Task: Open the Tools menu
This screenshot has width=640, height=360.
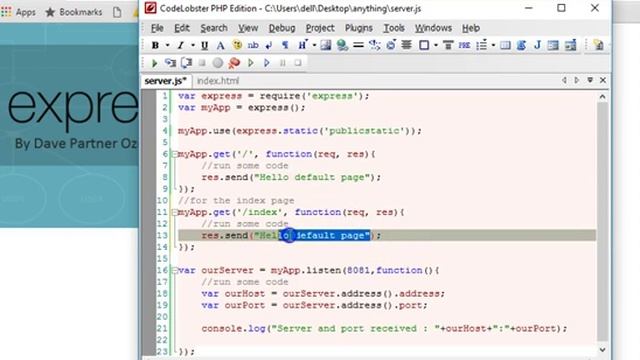Action: 394,28
